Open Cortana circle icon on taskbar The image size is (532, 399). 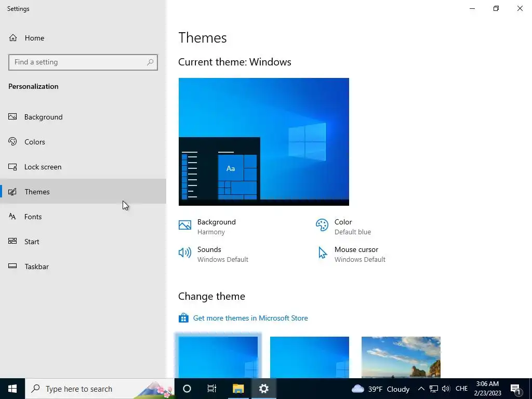187,389
